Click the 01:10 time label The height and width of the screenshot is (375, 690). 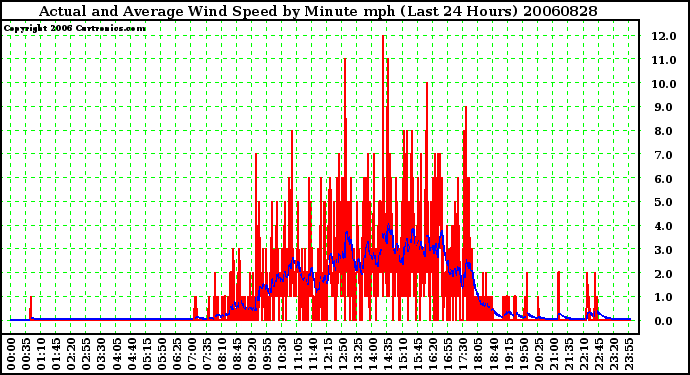[40, 354]
